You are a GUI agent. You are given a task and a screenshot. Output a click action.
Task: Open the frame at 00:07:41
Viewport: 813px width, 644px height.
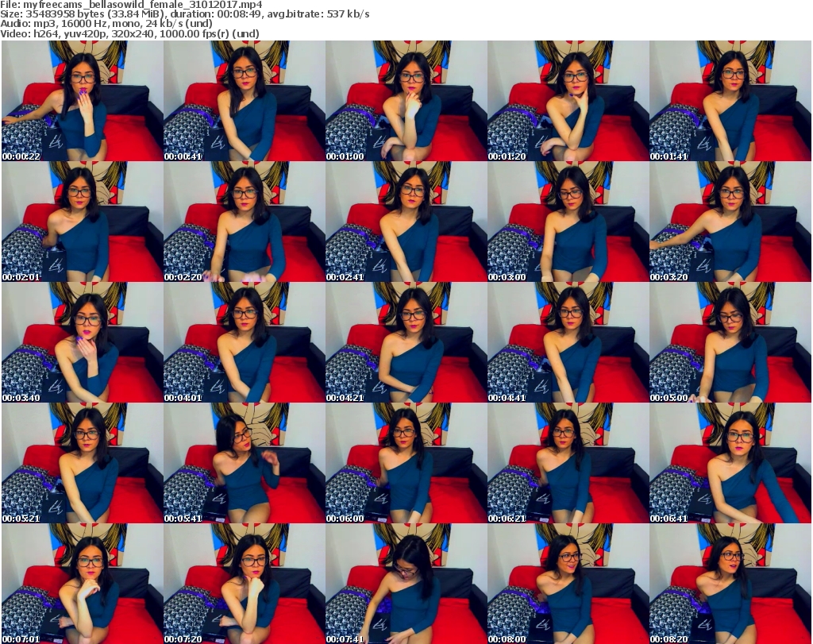tap(406, 584)
